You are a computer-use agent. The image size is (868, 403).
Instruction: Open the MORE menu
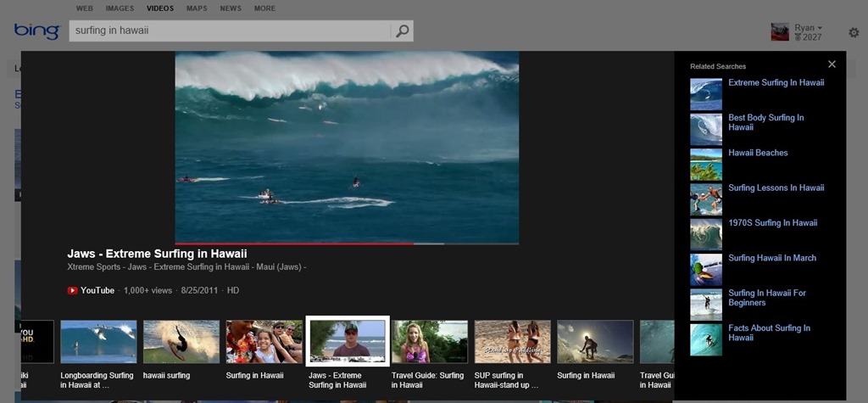pyautogui.click(x=264, y=8)
